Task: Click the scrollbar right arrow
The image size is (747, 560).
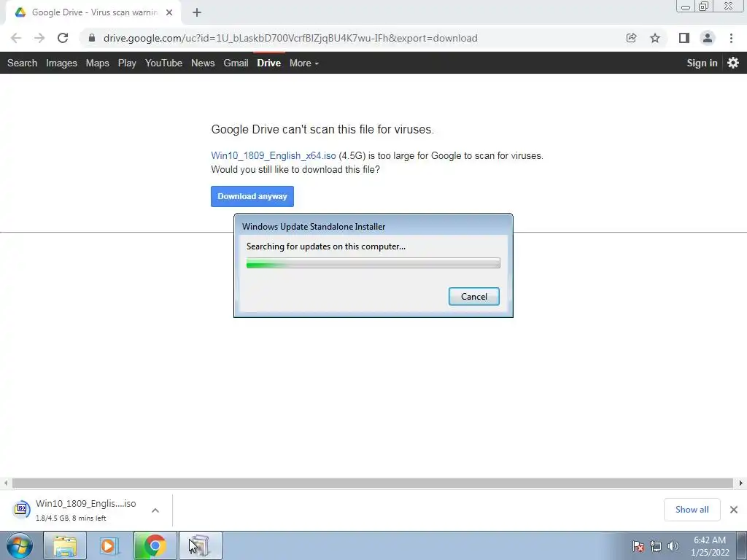Action: [741, 483]
